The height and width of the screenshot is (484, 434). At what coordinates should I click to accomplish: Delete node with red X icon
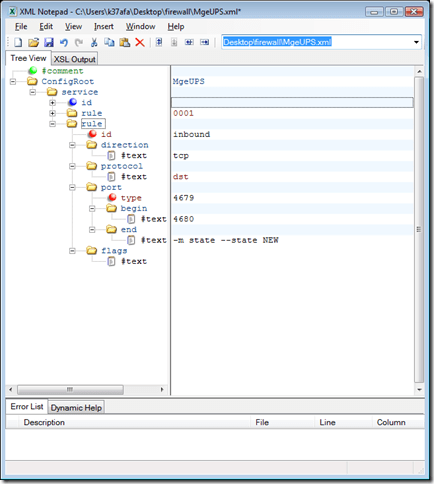pyautogui.click(x=140, y=42)
